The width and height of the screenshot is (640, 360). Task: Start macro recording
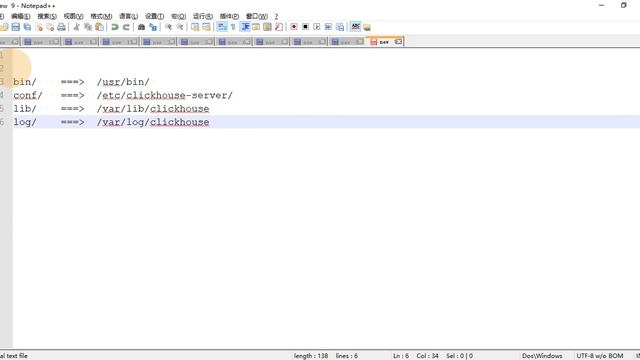tap(294, 27)
